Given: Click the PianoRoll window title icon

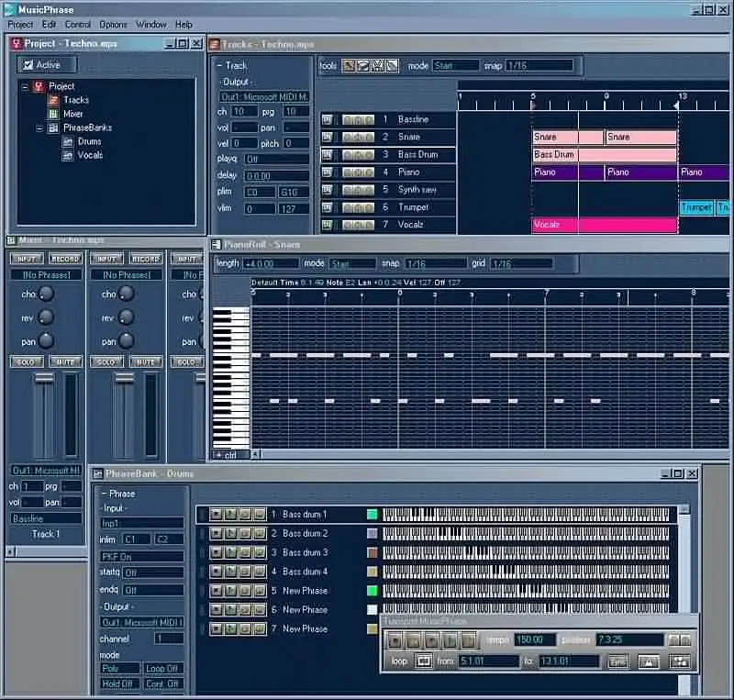Looking at the screenshot, I should (x=217, y=244).
